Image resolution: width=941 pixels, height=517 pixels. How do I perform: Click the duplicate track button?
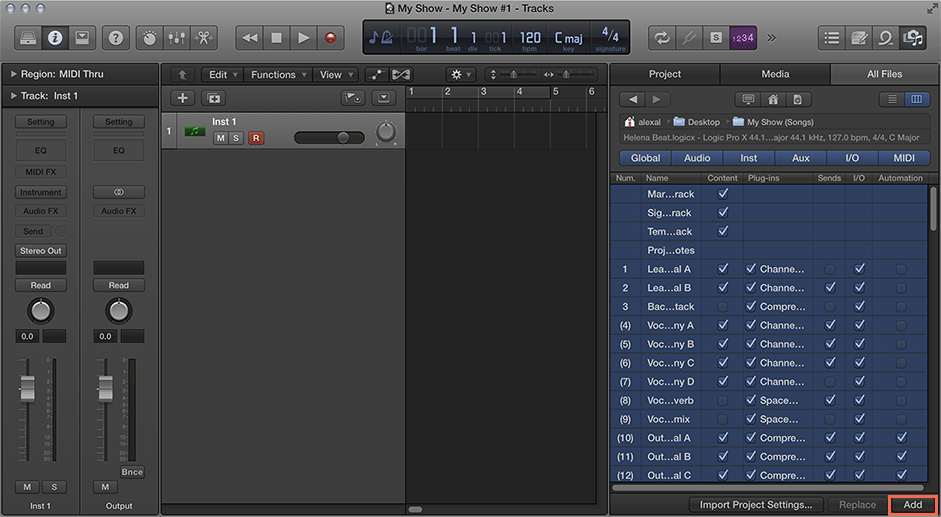214,98
